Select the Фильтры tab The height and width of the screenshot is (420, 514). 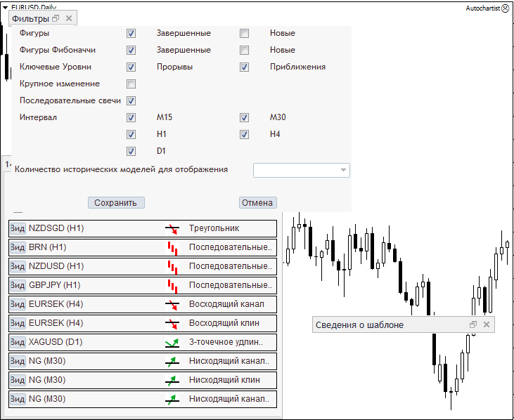(30, 19)
